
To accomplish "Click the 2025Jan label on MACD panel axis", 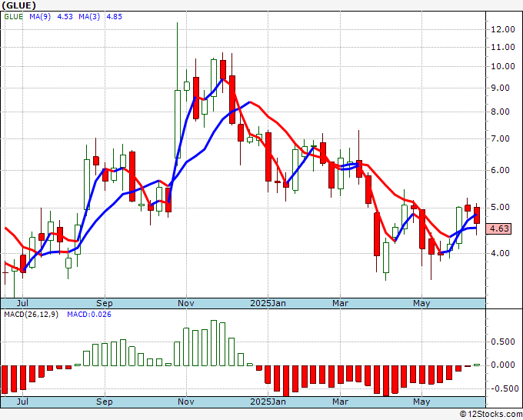I will [268, 402].
